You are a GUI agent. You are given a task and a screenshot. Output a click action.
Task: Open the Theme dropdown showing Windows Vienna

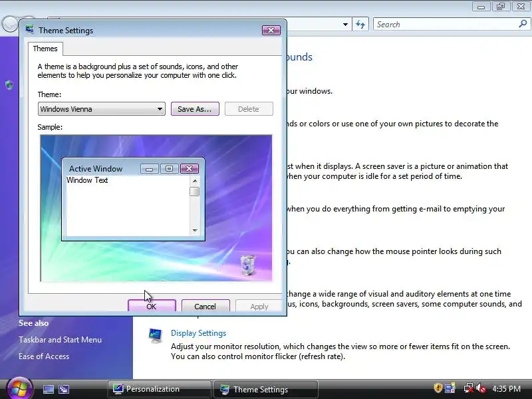click(102, 109)
